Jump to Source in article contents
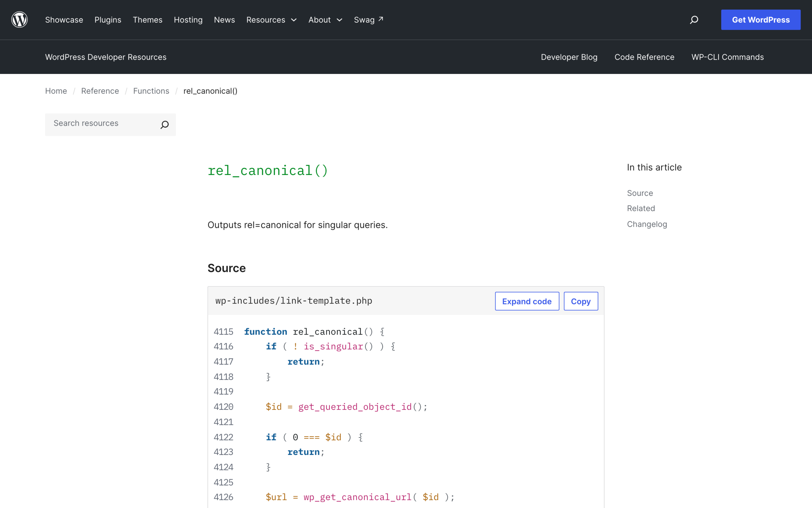This screenshot has width=812, height=508. click(x=640, y=193)
